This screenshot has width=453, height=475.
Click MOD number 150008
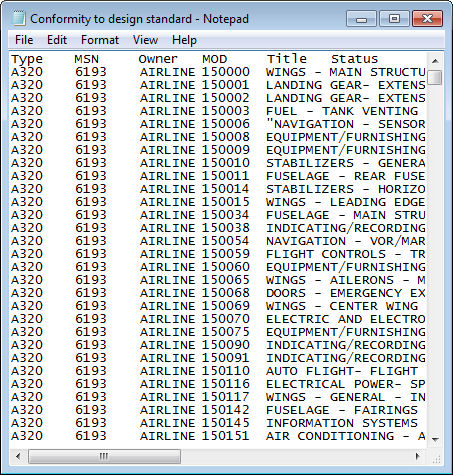pyautogui.click(x=226, y=137)
